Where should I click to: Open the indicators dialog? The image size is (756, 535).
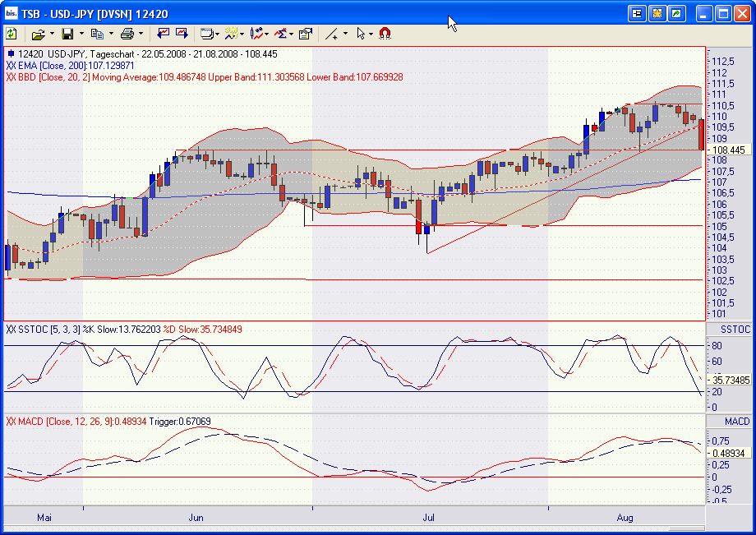(x=231, y=34)
